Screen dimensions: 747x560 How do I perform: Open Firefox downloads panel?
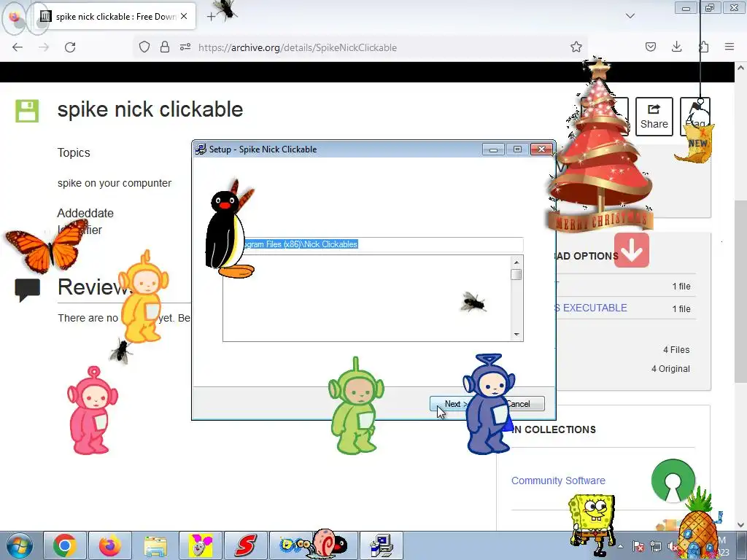(676, 47)
